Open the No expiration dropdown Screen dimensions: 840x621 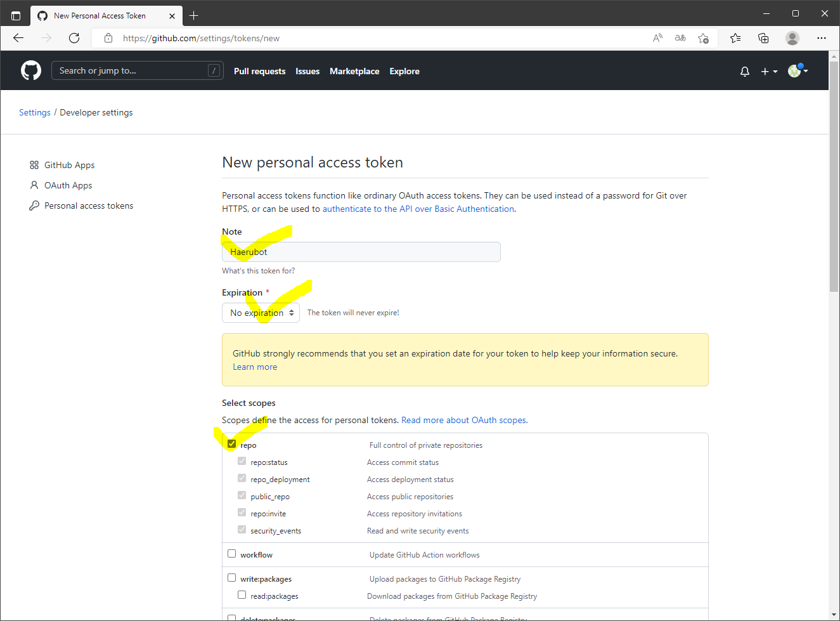[261, 313]
